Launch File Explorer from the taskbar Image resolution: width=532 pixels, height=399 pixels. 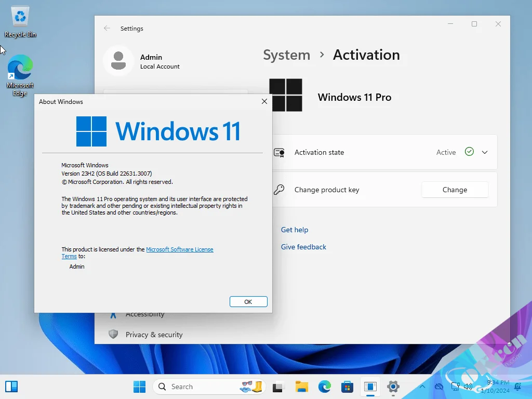tap(301, 387)
